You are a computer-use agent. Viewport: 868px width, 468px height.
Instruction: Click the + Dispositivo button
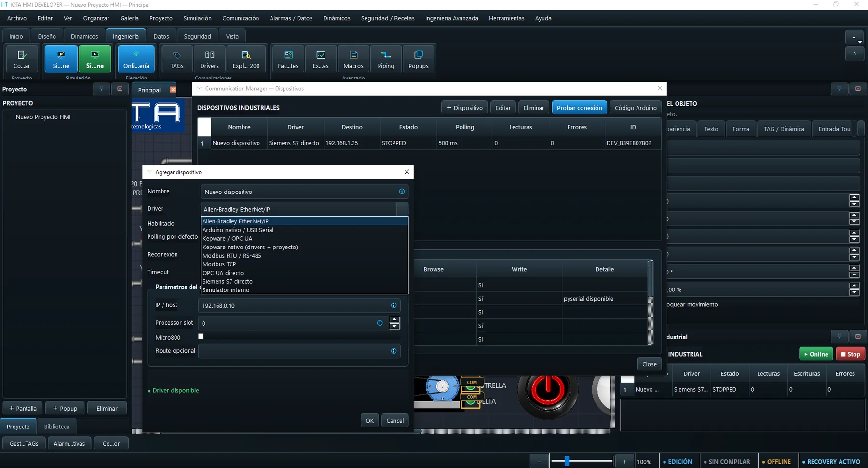(x=464, y=108)
